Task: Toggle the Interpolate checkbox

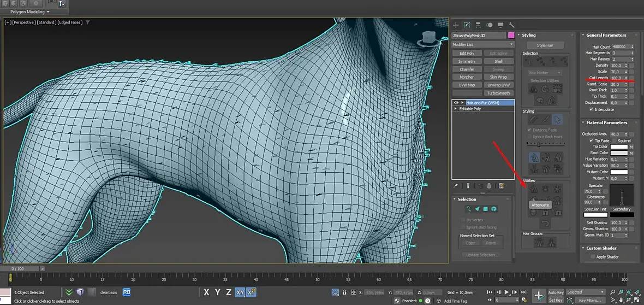Action: (592, 109)
